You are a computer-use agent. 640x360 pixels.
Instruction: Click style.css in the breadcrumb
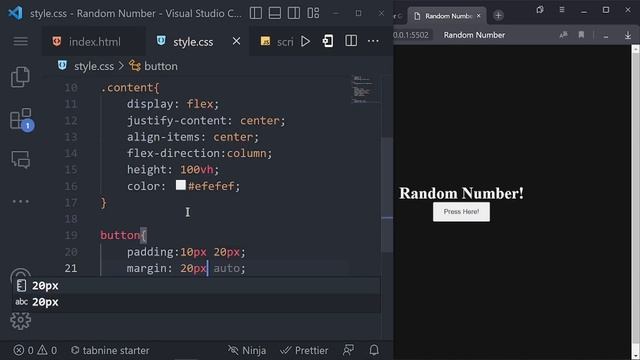pyautogui.click(x=94, y=66)
